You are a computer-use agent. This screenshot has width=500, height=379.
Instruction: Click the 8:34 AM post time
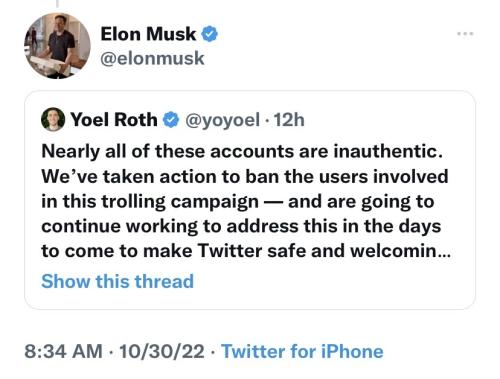(x=63, y=351)
